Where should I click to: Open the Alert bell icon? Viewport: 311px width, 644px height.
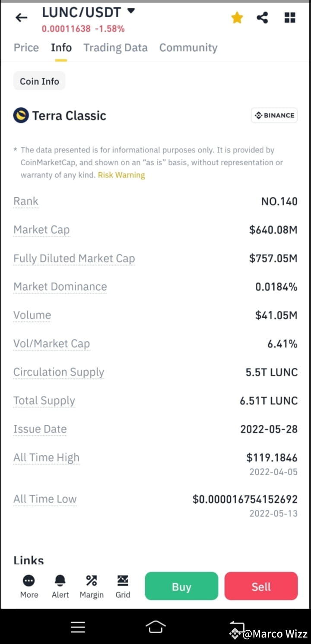point(60,586)
